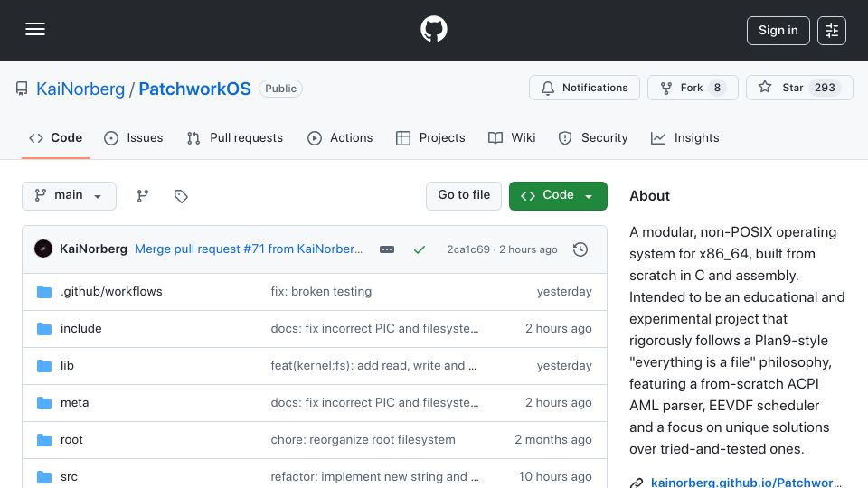
Task: View tags via the tag icon
Action: pyautogui.click(x=181, y=196)
